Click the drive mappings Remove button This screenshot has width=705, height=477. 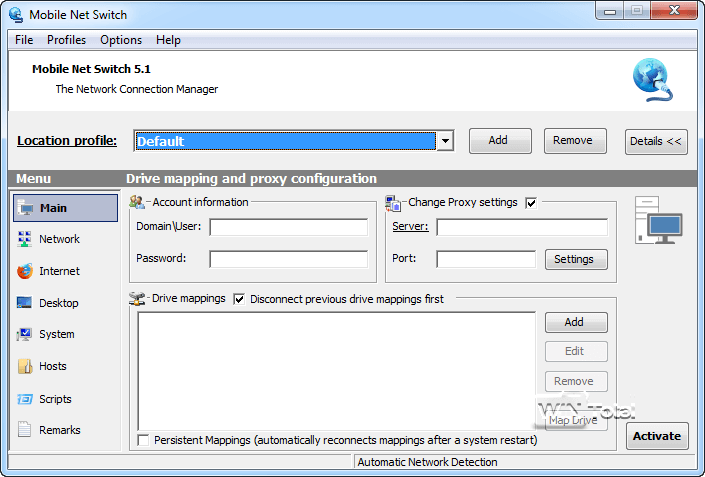click(x=576, y=381)
